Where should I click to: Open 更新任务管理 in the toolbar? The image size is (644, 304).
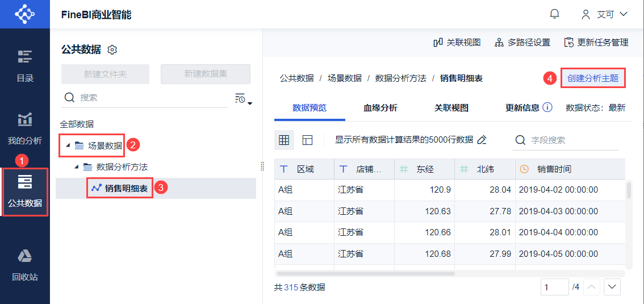(596, 43)
